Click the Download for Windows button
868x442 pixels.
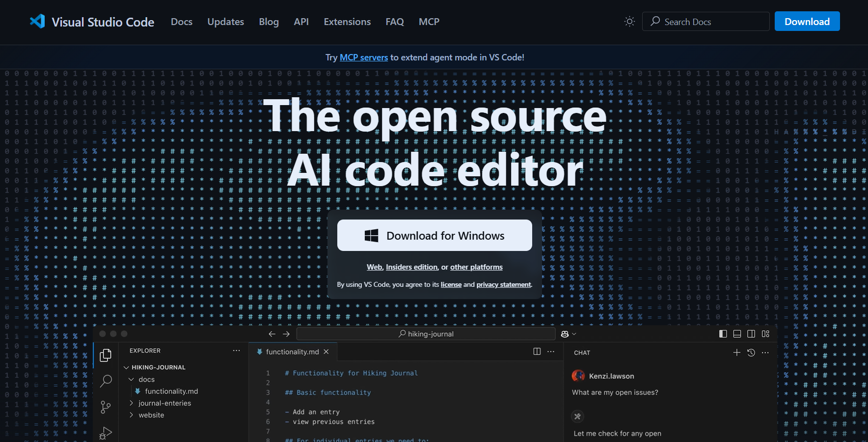pyautogui.click(x=434, y=235)
